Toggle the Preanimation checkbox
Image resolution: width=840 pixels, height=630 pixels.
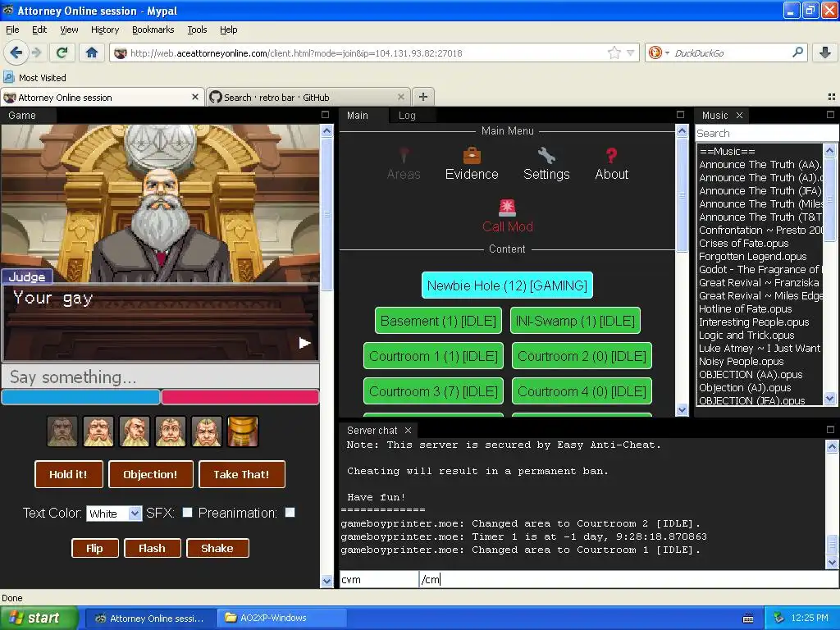290,512
